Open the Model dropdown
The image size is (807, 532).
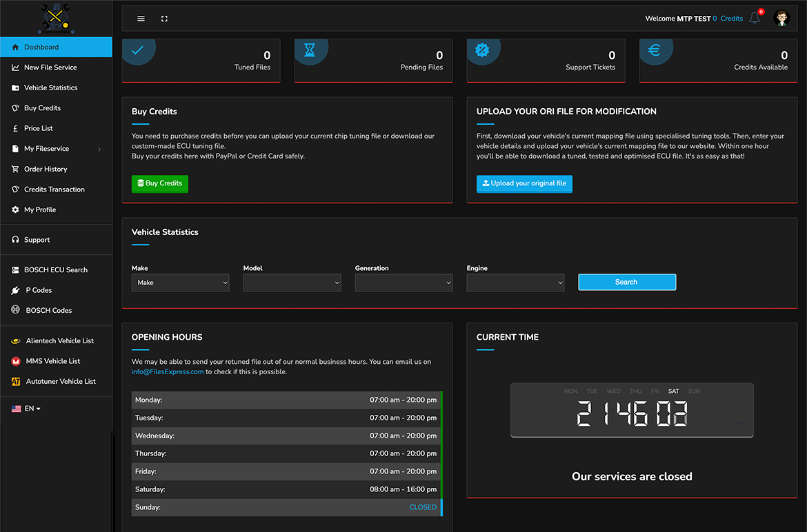[292, 283]
